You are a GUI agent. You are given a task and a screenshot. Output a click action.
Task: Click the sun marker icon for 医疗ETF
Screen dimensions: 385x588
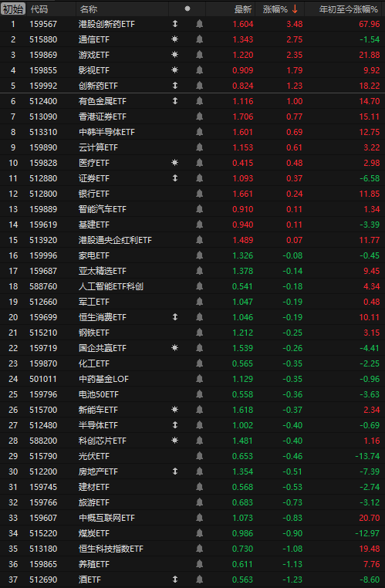pyautogui.click(x=174, y=163)
